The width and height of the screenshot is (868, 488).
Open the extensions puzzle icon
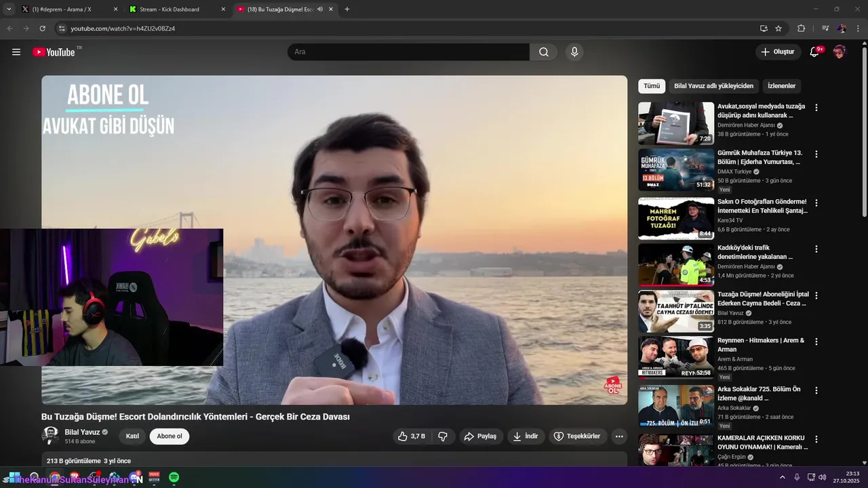(x=801, y=28)
